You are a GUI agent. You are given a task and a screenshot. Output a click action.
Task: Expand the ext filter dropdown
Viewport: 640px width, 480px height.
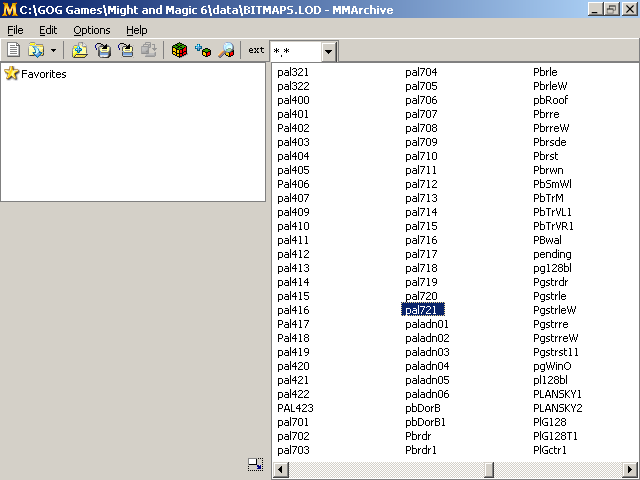coord(328,51)
